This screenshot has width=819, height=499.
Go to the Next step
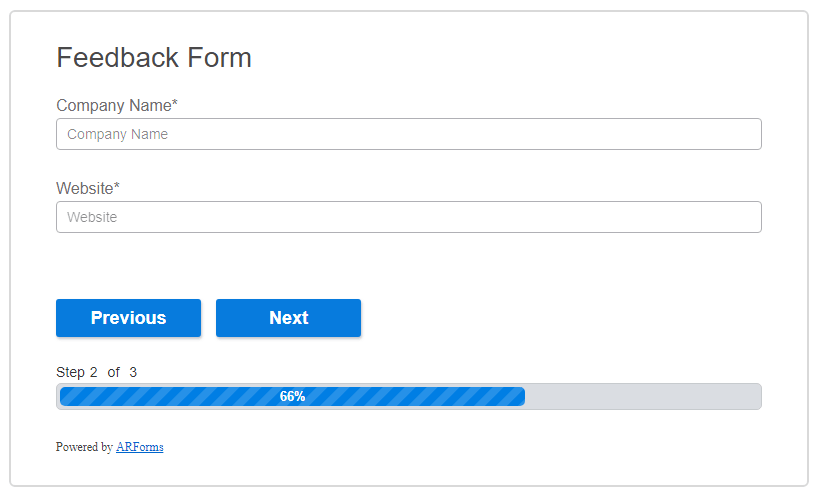[x=288, y=318]
